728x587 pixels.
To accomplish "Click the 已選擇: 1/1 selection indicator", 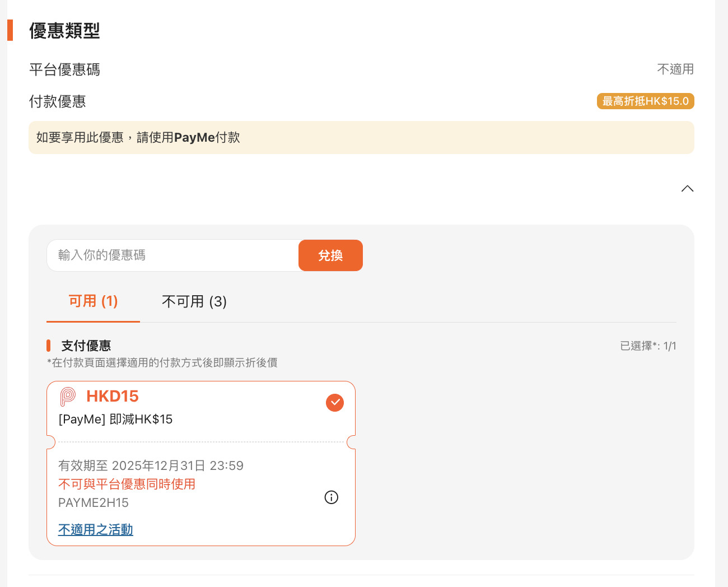I will [648, 346].
